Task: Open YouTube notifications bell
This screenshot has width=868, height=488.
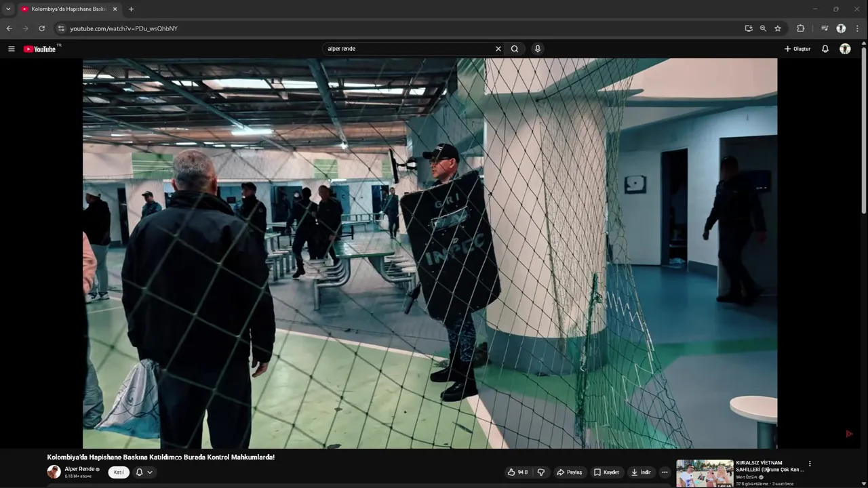Action: coord(825,49)
